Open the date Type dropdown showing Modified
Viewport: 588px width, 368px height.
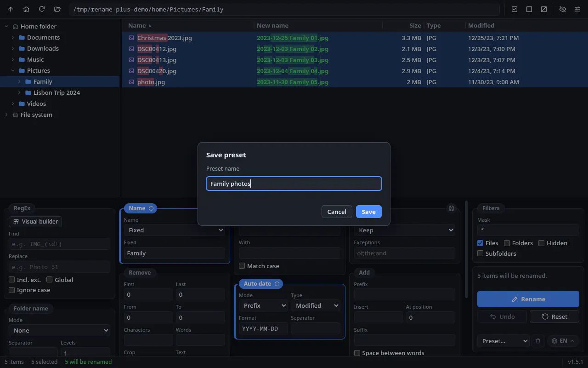316,305
